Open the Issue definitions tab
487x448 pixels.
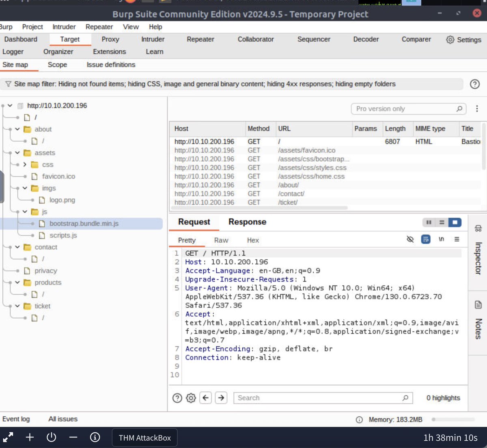click(x=111, y=65)
